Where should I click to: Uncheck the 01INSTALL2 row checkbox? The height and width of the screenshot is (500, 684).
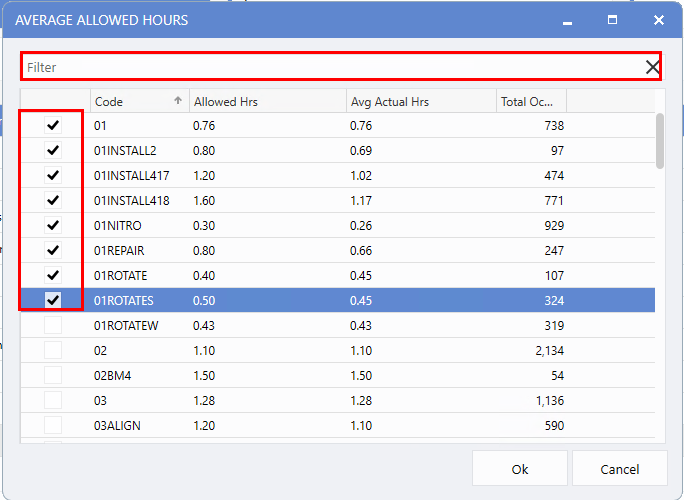point(53,151)
